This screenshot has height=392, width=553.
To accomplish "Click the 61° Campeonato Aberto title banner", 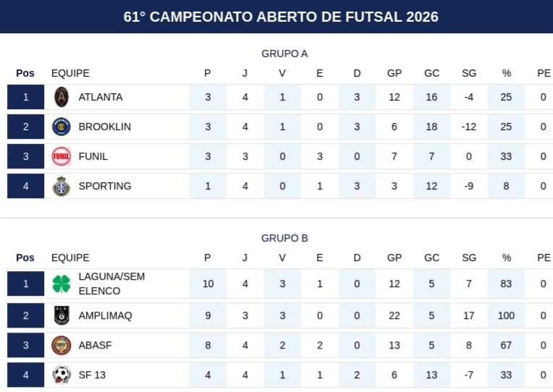I will (281, 17).
